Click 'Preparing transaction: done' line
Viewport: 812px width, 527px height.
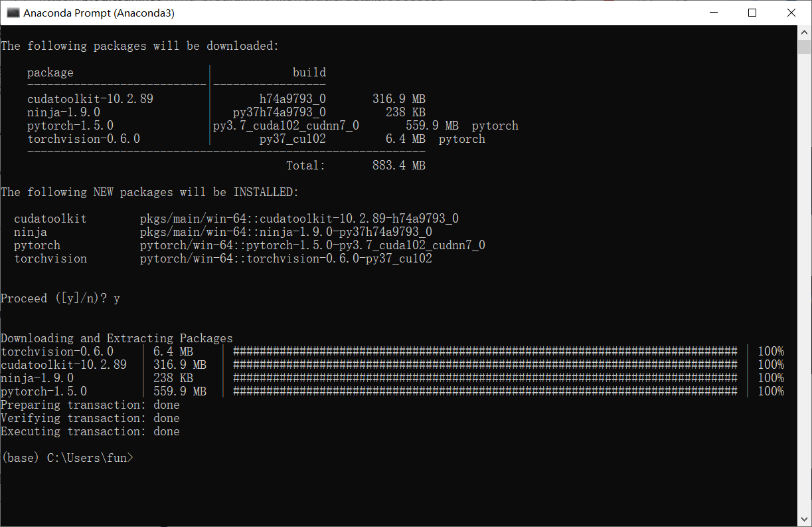[90, 405]
